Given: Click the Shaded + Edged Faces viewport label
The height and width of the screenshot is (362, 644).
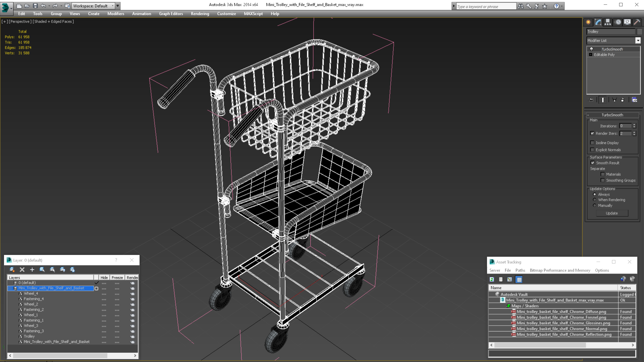Looking at the screenshot, I should 53,21.
